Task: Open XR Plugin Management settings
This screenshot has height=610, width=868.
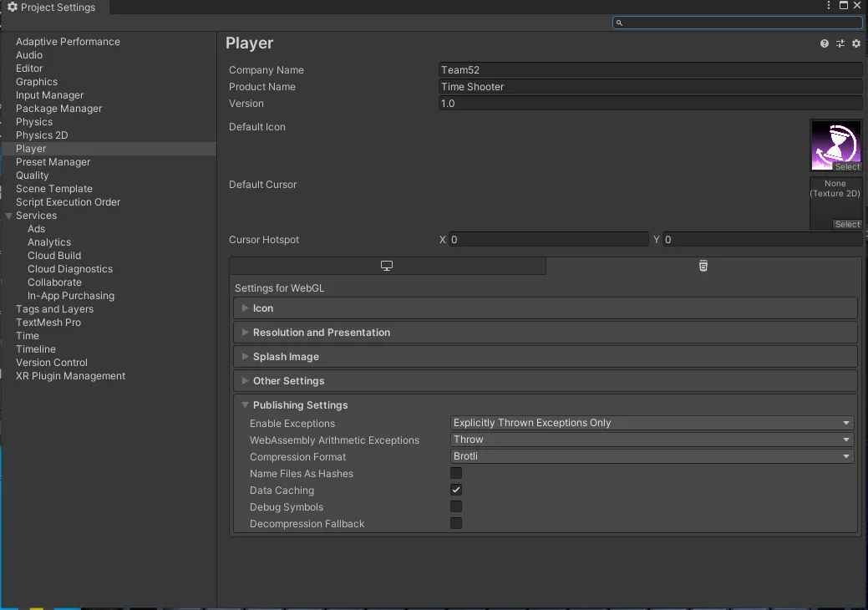Action: 70,376
